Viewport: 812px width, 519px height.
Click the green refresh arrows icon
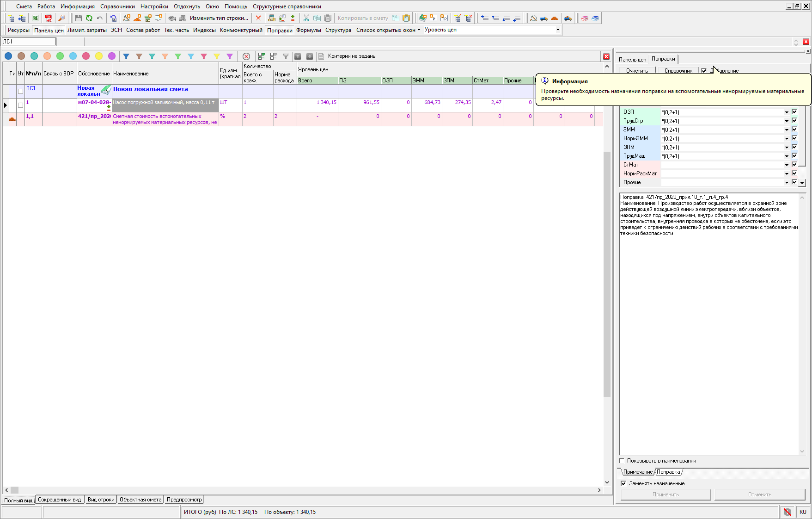[x=89, y=18]
